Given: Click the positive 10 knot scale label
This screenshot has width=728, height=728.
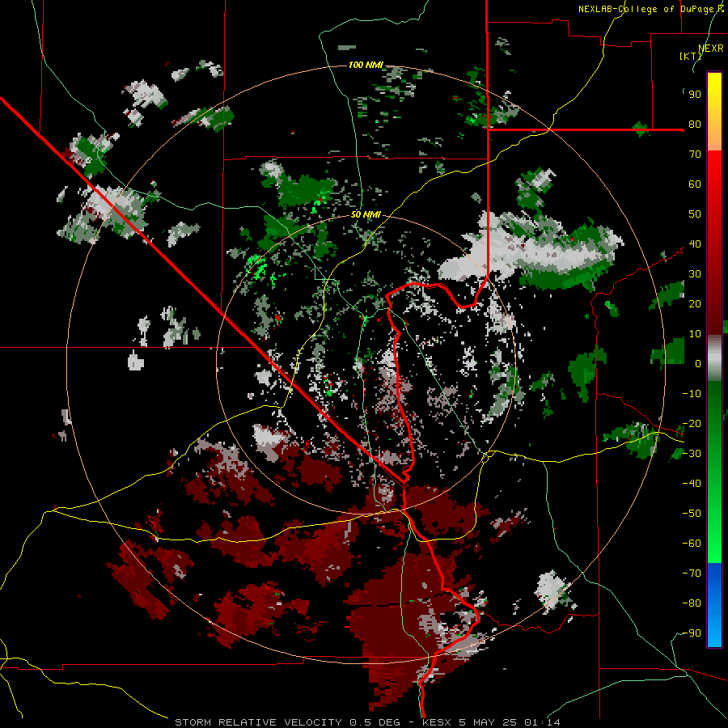Looking at the screenshot, I should 695,334.
